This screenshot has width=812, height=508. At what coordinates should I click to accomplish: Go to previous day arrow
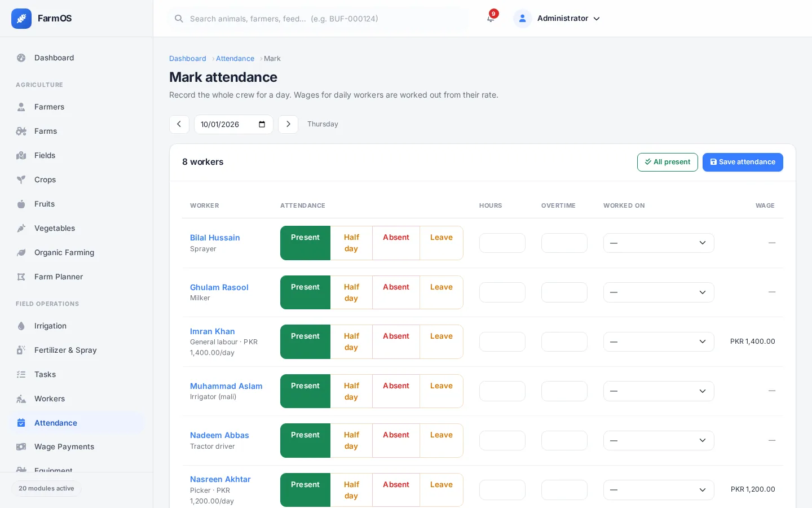tap(179, 124)
